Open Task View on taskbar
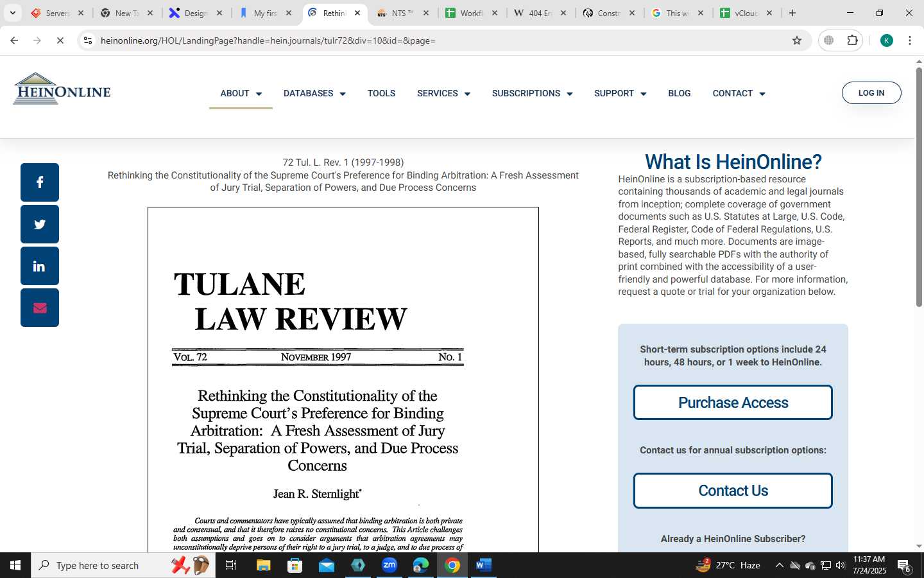The image size is (924, 578). pos(231,565)
